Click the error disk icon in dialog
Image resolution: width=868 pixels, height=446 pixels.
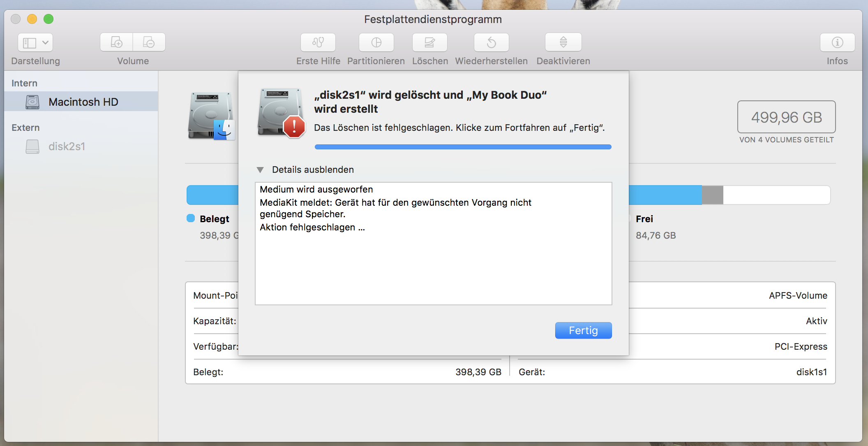tap(281, 113)
